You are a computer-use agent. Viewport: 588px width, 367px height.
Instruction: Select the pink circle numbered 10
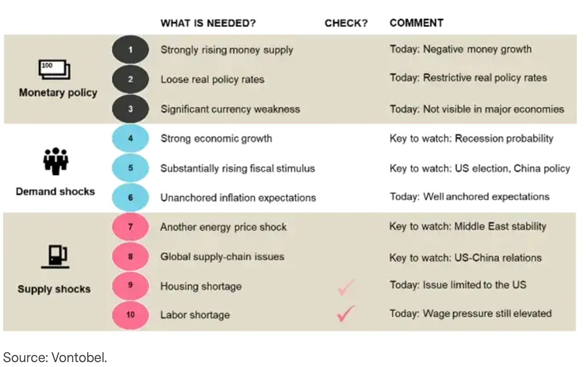pyautogui.click(x=130, y=315)
